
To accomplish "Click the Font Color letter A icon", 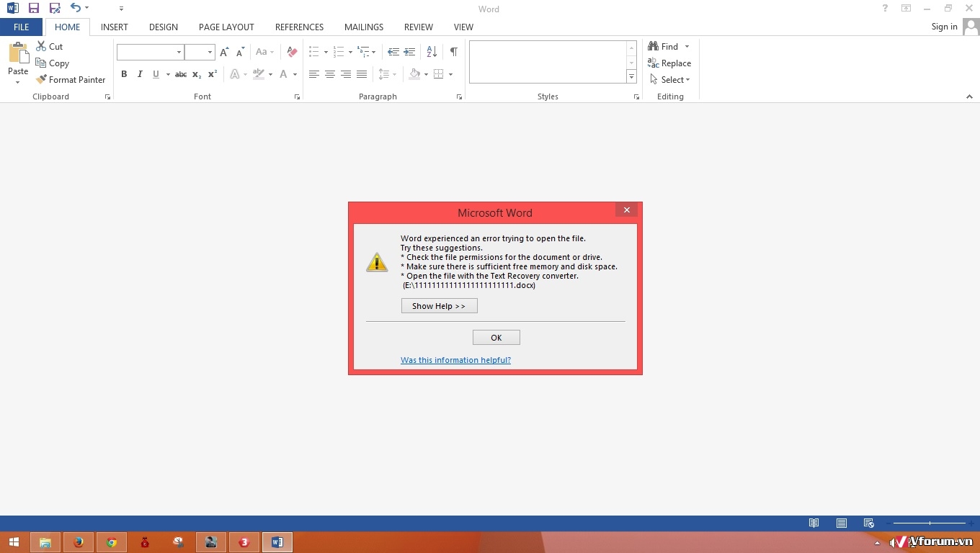I will [284, 74].
